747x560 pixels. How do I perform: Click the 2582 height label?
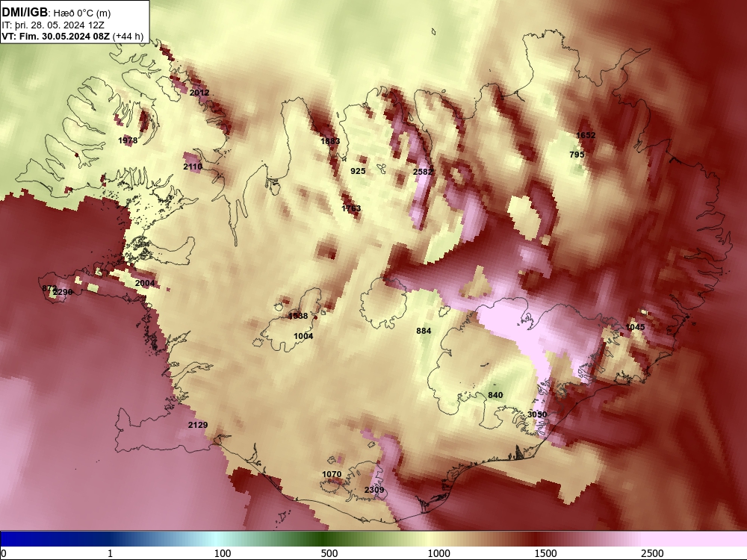[423, 172]
